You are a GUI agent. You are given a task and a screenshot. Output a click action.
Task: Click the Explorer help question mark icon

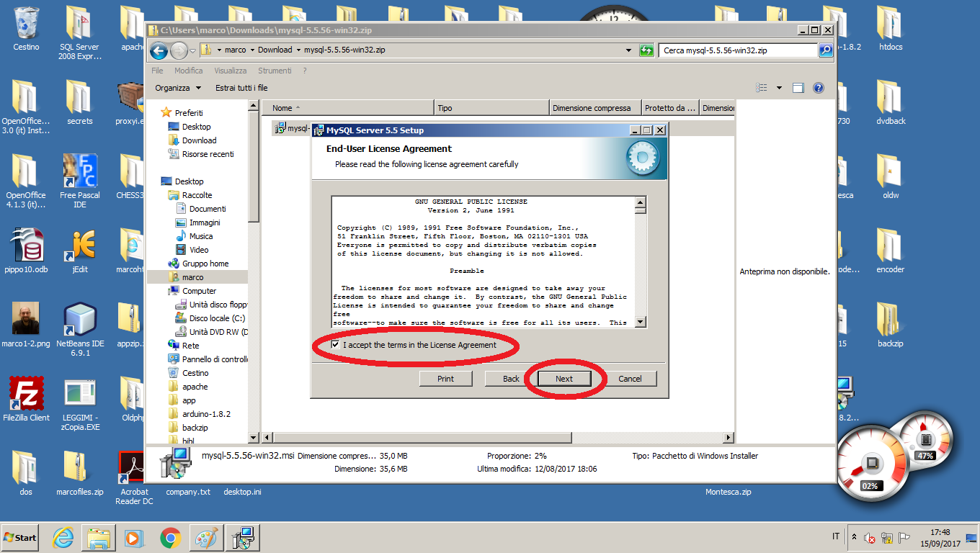818,88
